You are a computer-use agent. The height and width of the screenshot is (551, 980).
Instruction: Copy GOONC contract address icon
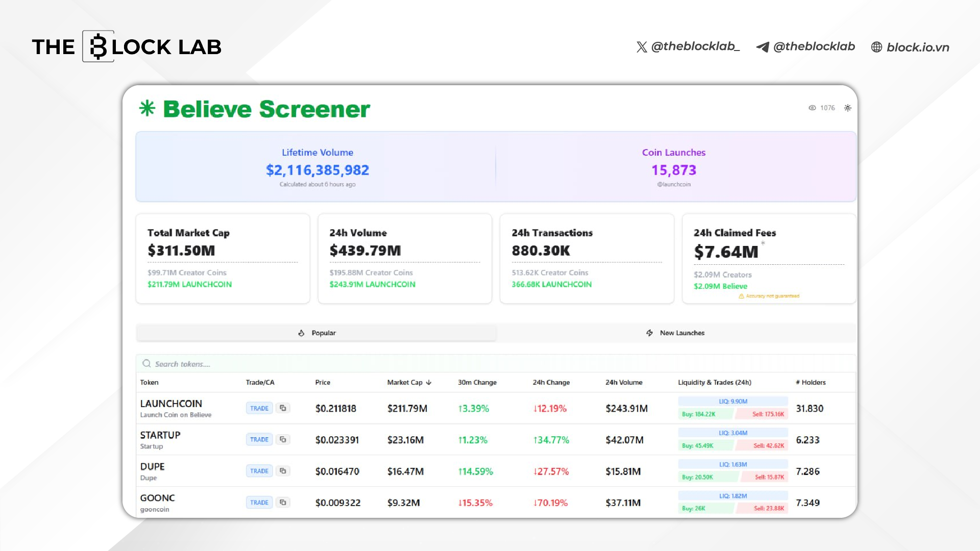pos(283,503)
